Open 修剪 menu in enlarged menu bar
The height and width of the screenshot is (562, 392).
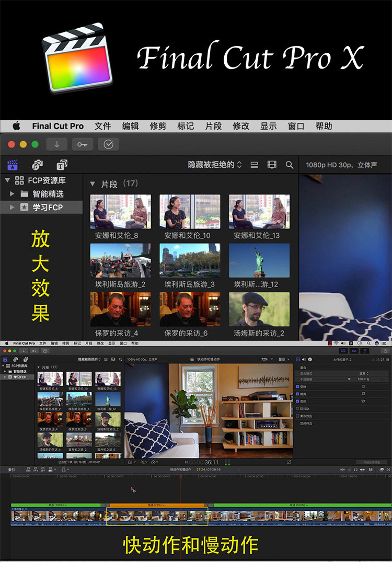tap(158, 126)
